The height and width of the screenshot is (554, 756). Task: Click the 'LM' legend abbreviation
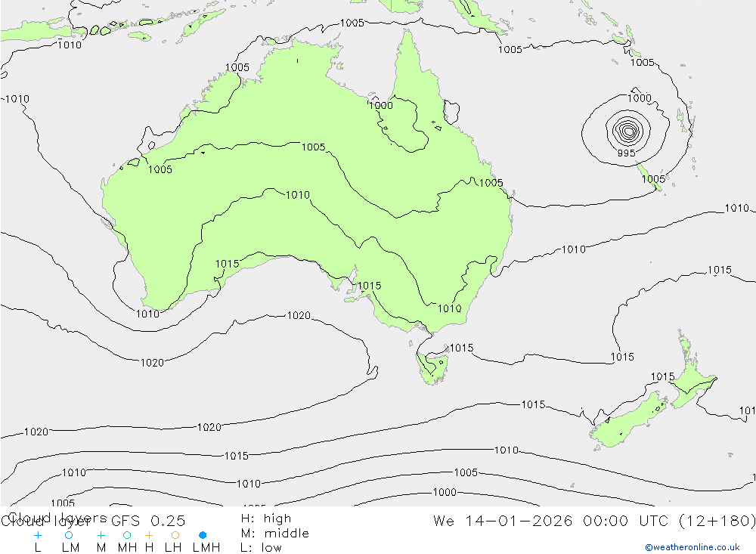(x=70, y=548)
